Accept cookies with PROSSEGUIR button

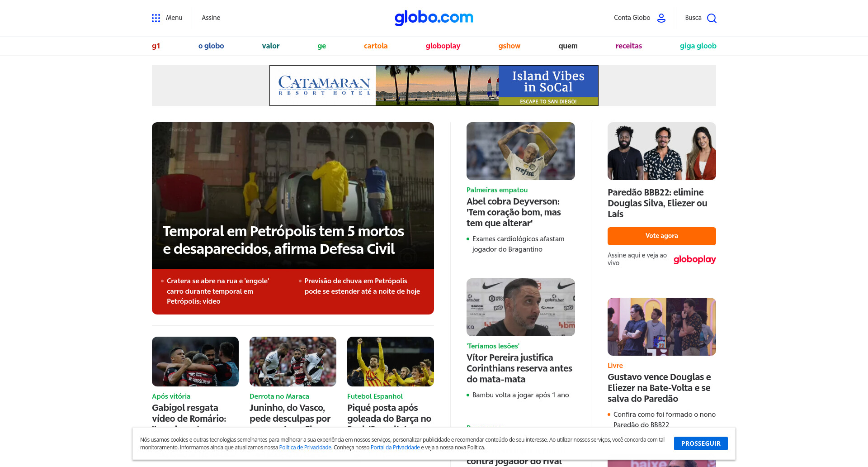(701, 443)
